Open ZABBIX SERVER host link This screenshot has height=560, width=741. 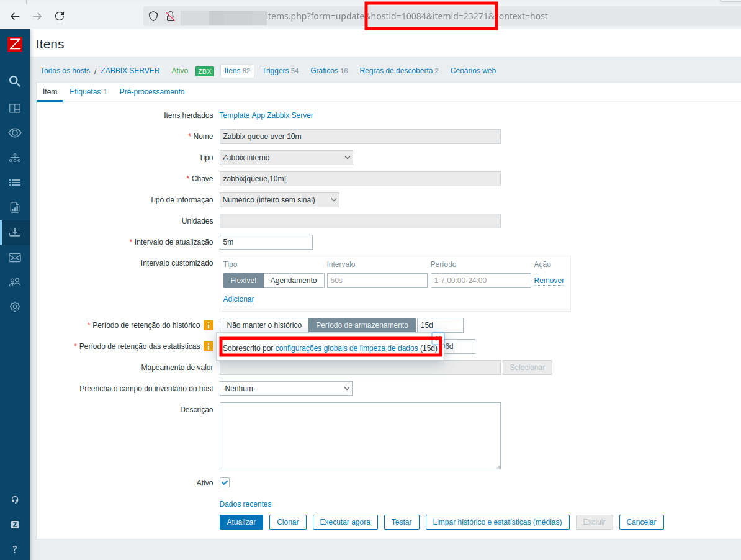[130, 70]
